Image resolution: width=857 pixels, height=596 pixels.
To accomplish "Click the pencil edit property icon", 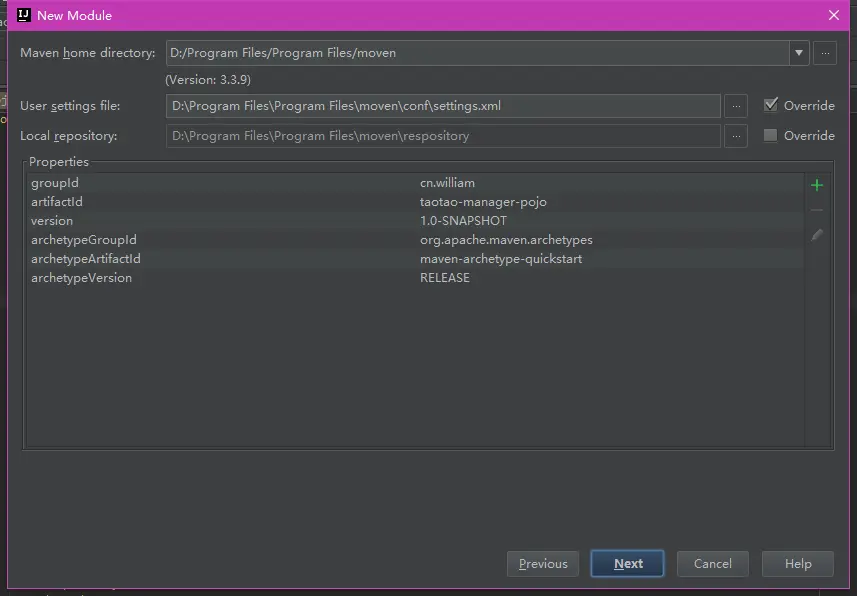I will (817, 235).
